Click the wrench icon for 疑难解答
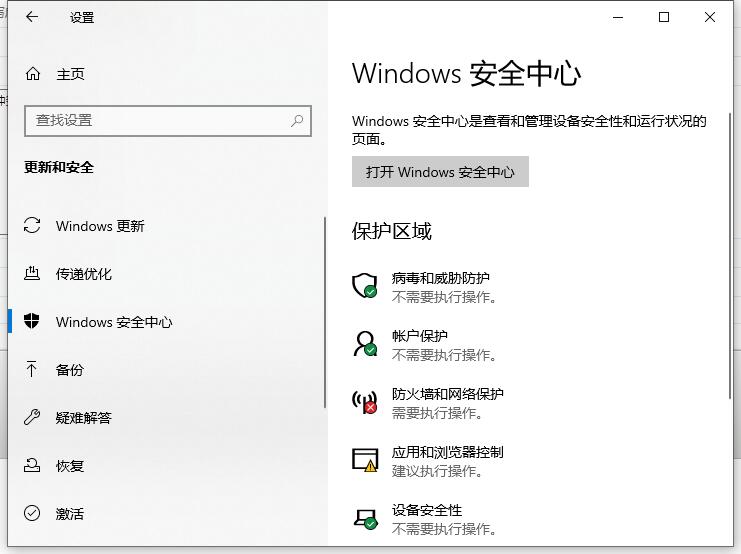Screen dimensions: 741x554 point(32,417)
